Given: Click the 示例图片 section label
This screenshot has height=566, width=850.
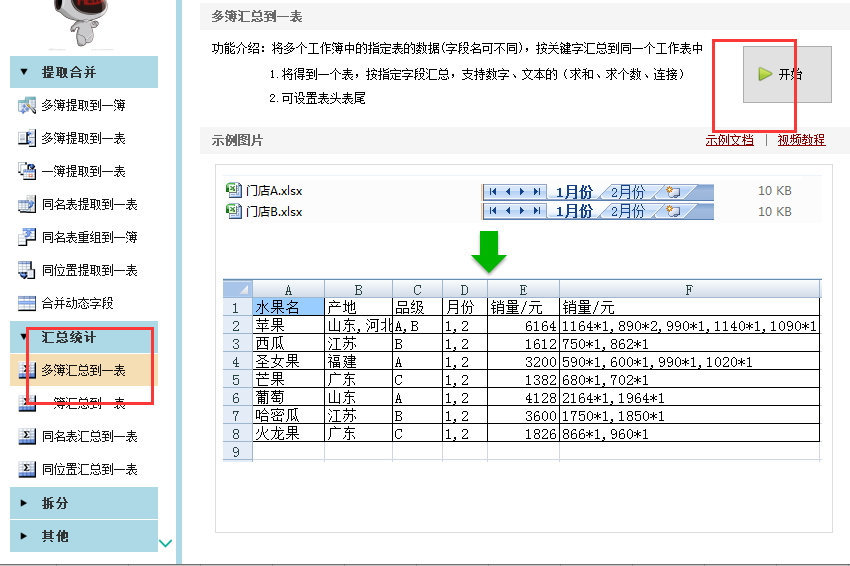Looking at the screenshot, I should [x=237, y=141].
